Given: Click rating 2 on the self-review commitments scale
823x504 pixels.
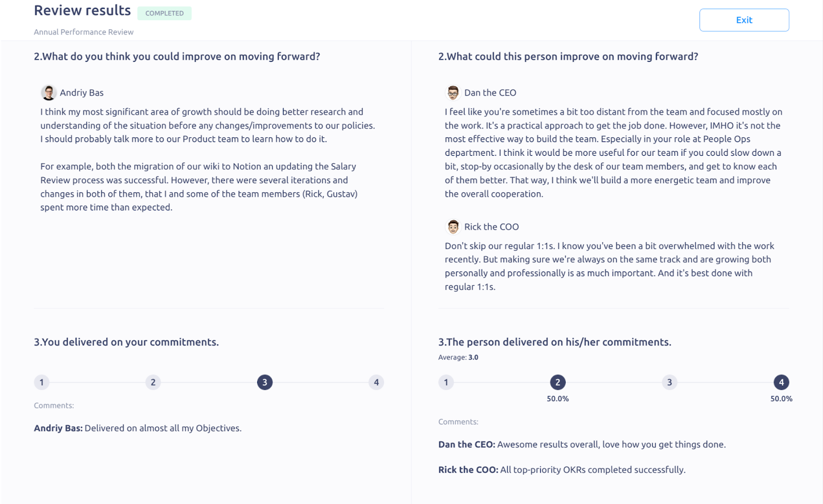Looking at the screenshot, I should (153, 382).
